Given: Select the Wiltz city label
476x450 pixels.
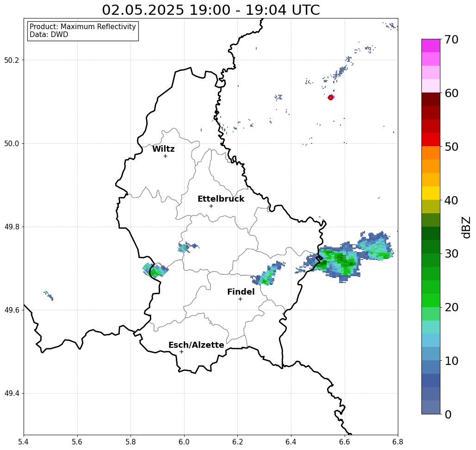Looking at the screenshot, I should pyautogui.click(x=163, y=149).
